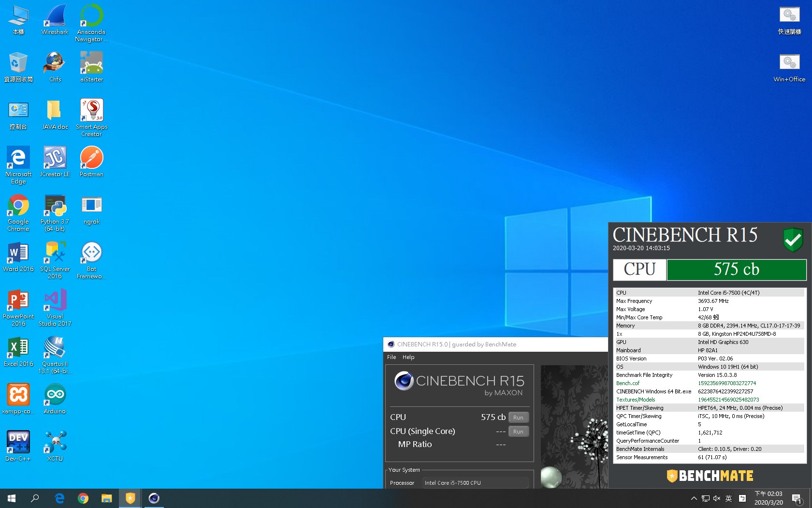This screenshot has width=812, height=508.
Task: Open the Action Center notifications
Action: point(797,498)
